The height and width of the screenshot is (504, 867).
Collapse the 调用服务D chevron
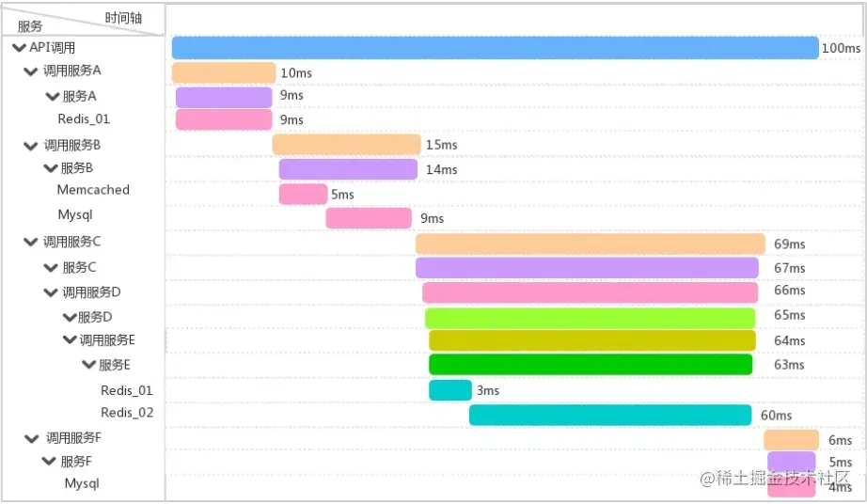coord(51,292)
